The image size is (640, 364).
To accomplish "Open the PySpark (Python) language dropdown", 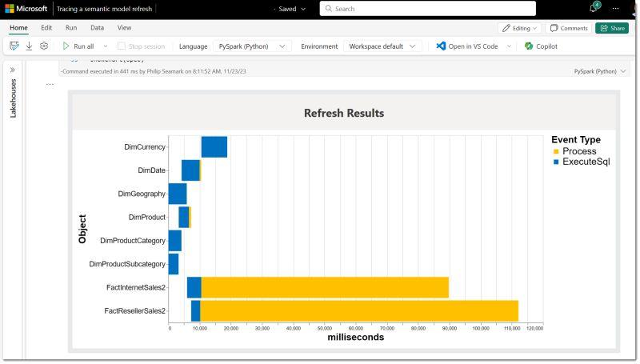I will point(253,46).
